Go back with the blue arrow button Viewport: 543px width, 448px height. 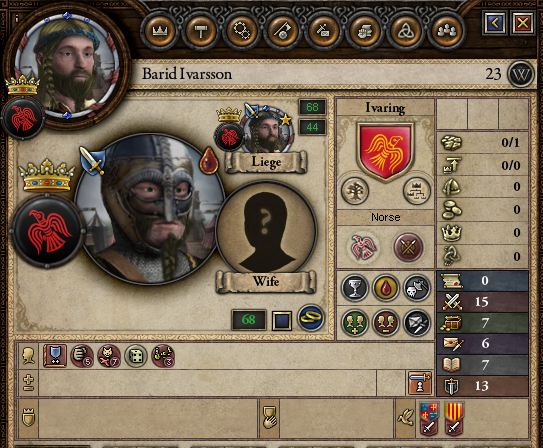click(495, 23)
